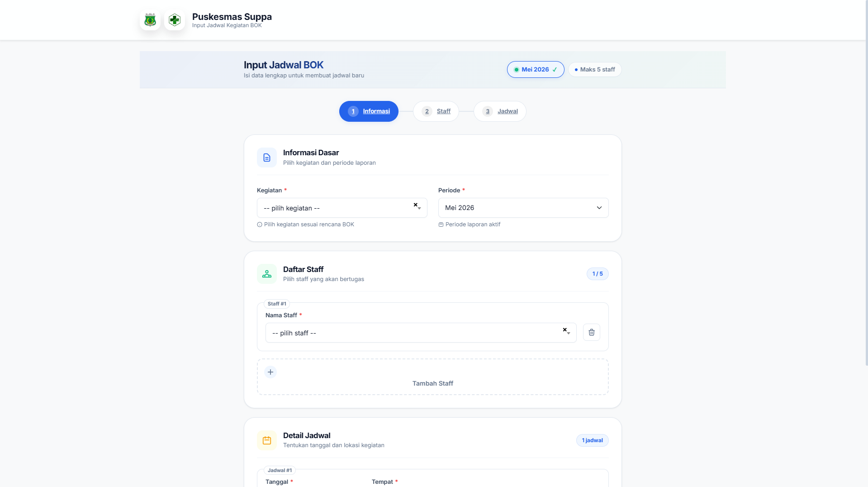The image size is (868, 487).
Task: Click 'Tentukan tanggal dan lokasi kegiatan' text
Action: [x=334, y=445]
